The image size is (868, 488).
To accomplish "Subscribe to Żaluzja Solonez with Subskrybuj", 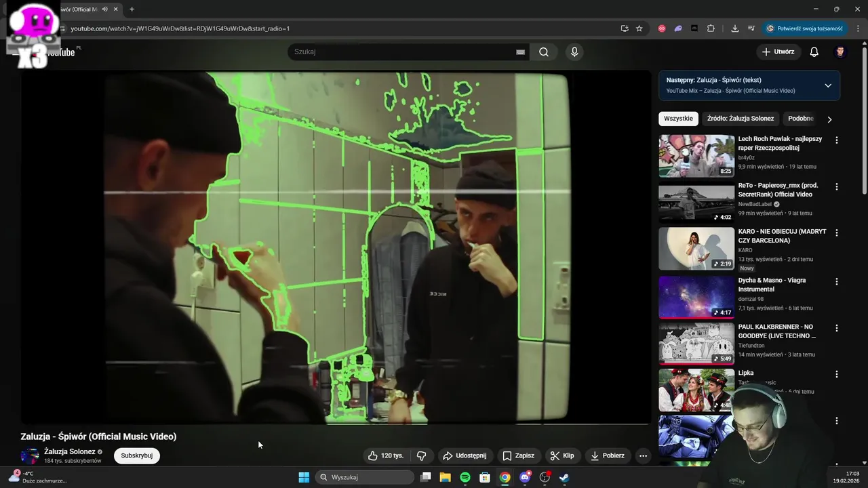I will [136, 455].
